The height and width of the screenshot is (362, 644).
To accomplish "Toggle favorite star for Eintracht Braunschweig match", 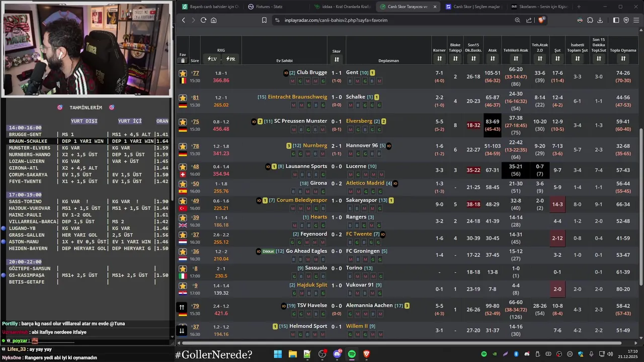I will click(x=183, y=98).
